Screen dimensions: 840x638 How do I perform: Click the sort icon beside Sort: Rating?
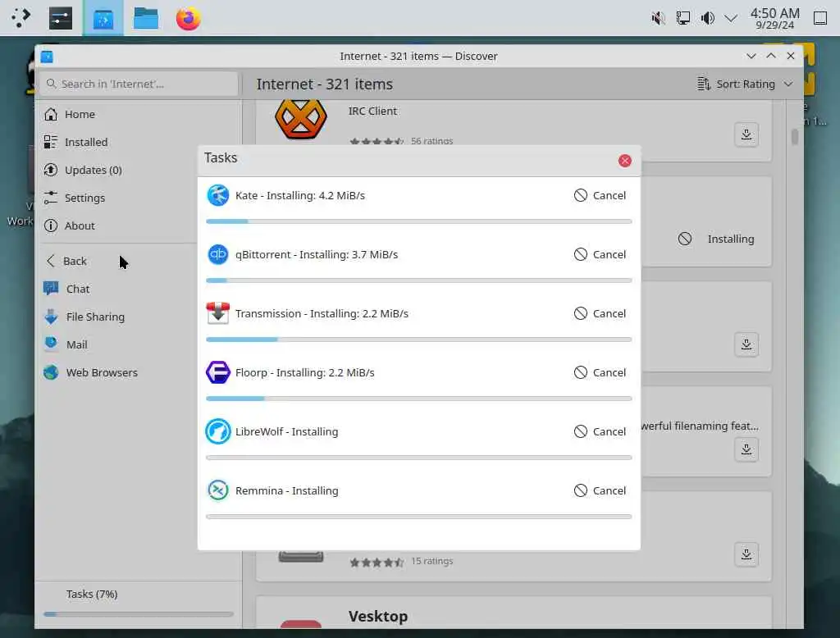(703, 84)
